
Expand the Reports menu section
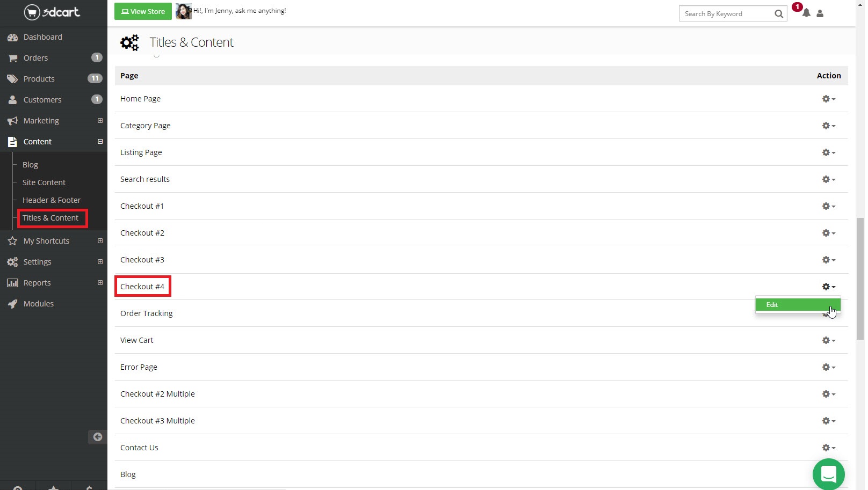[x=100, y=283]
